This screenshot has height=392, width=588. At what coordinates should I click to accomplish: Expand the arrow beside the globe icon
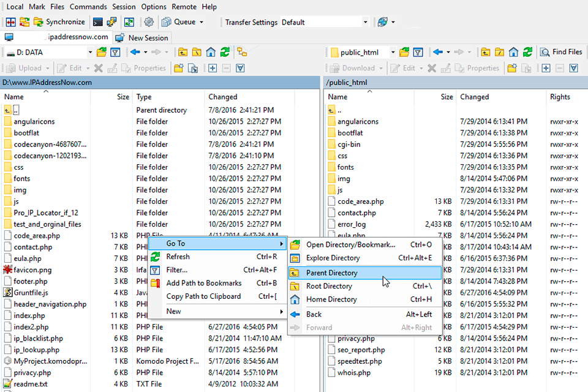point(393,22)
